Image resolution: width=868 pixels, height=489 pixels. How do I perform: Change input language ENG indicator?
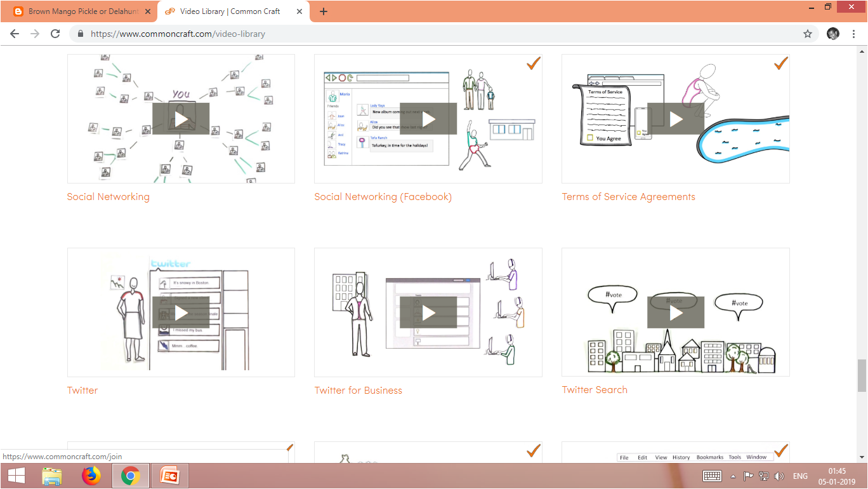pyautogui.click(x=800, y=476)
